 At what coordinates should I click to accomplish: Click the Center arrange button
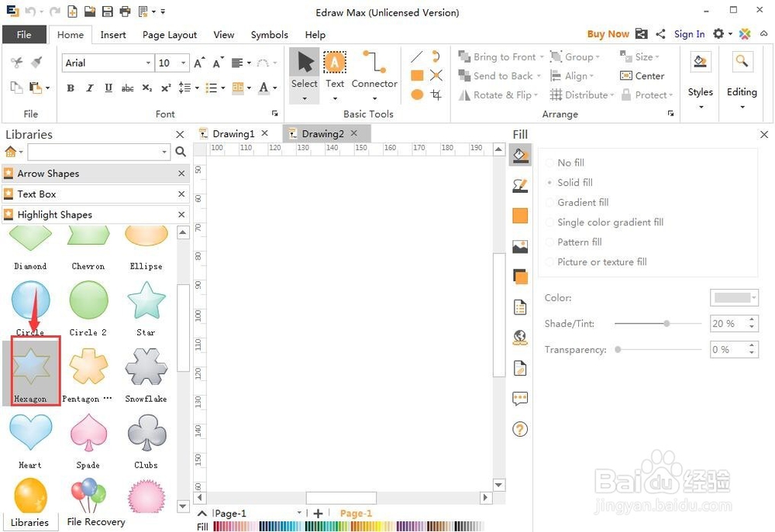pos(642,76)
